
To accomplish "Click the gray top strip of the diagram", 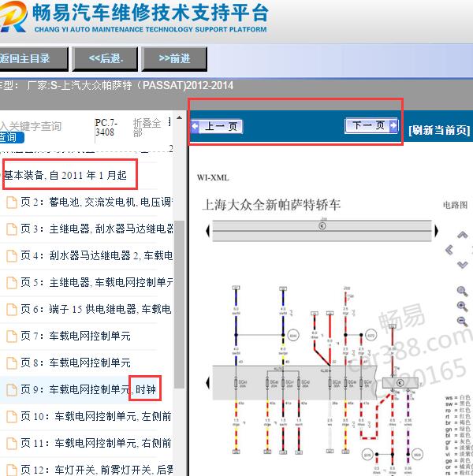I will click(322, 231).
